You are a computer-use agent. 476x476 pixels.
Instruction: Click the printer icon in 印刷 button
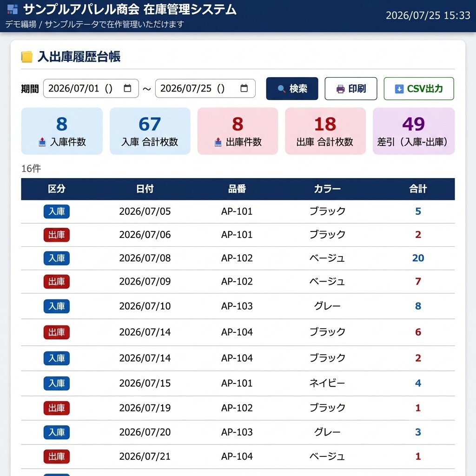click(341, 89)
